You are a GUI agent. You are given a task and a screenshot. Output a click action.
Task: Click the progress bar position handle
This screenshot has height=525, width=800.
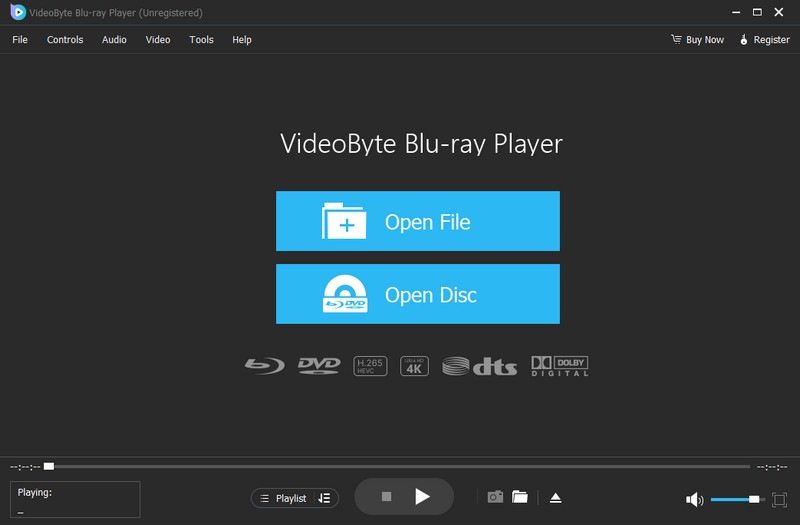[x=49, y=466]
